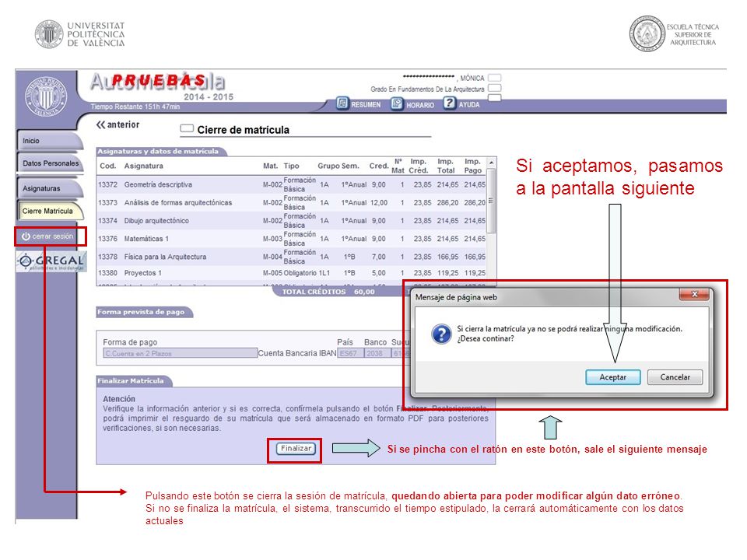Click the 286,20 total amount cell

pyautogui.click(x=448, y=203)
